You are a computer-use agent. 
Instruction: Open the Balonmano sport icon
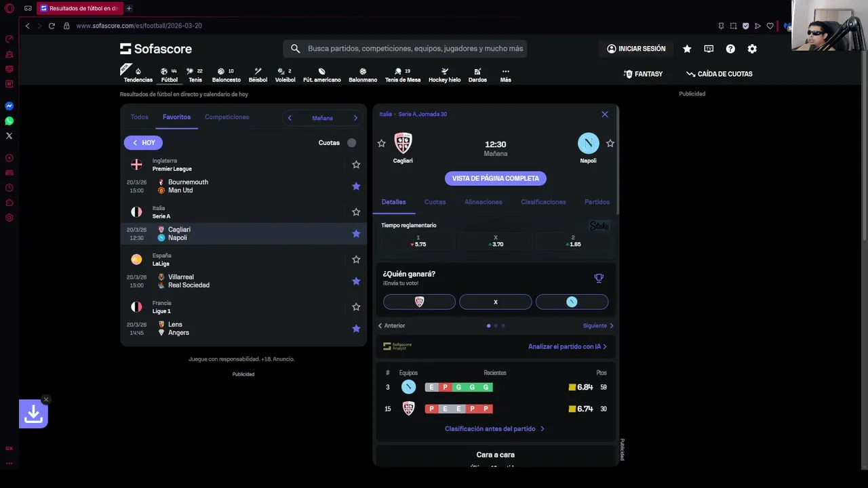363,75
